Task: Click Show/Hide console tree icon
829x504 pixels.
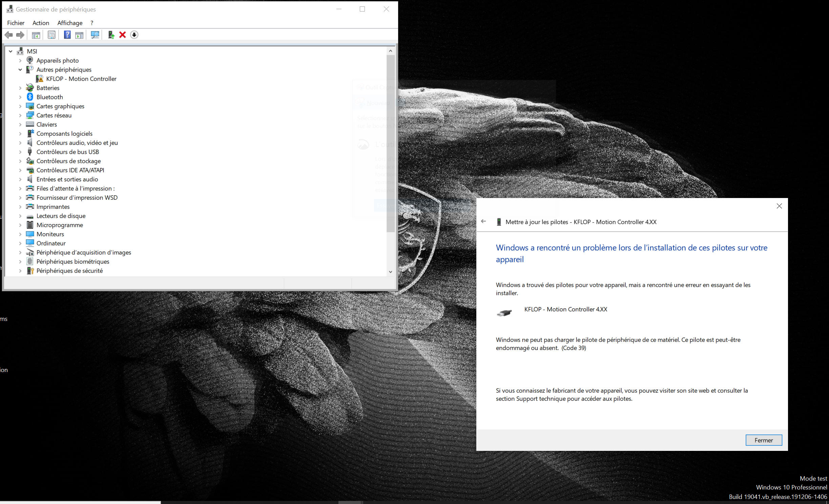Action: pyautogui.click(x=36, y=35)
